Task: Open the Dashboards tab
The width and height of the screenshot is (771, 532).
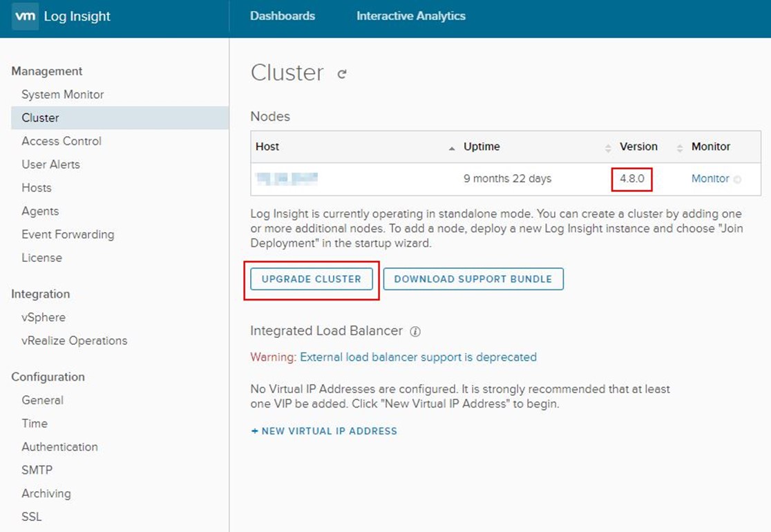Action: pos(283,16)
